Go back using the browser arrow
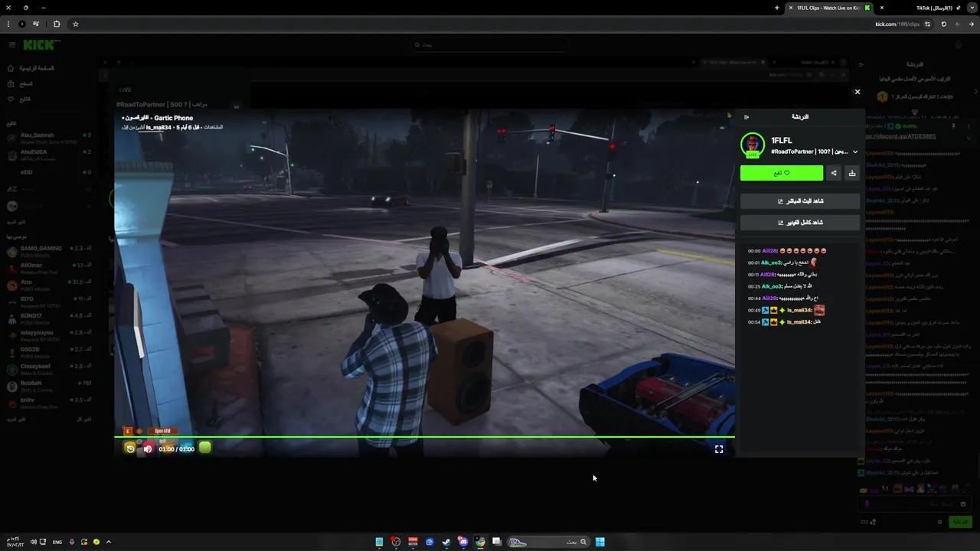This screenshot has height=551, width=980. pos(972,24)
